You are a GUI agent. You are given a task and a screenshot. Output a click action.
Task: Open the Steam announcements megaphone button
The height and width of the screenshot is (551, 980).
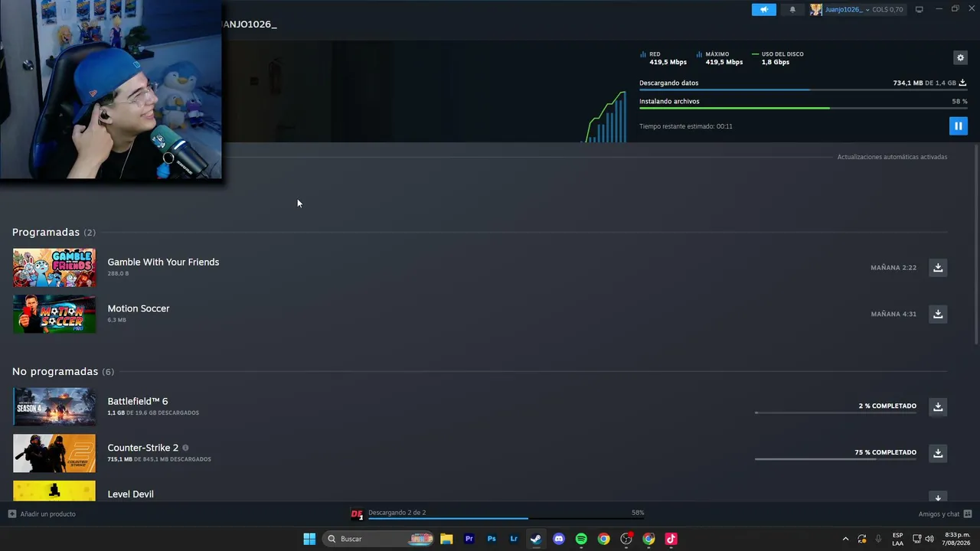pyautogui.click(x=763, y=9)
